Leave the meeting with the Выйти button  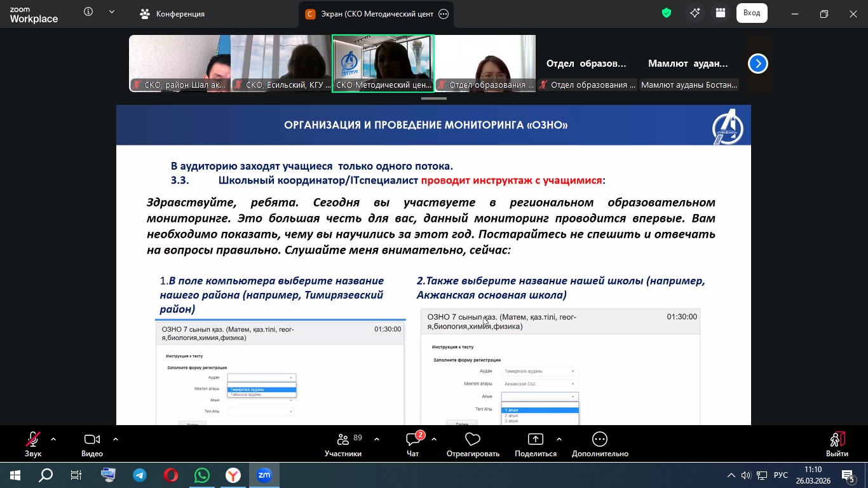(837, 444)
